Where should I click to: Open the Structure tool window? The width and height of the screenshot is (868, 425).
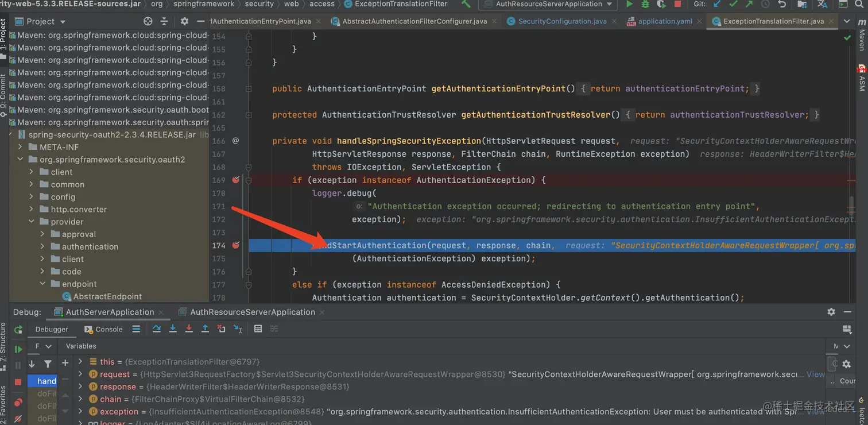pyautogui.click(x=3, y=346)
